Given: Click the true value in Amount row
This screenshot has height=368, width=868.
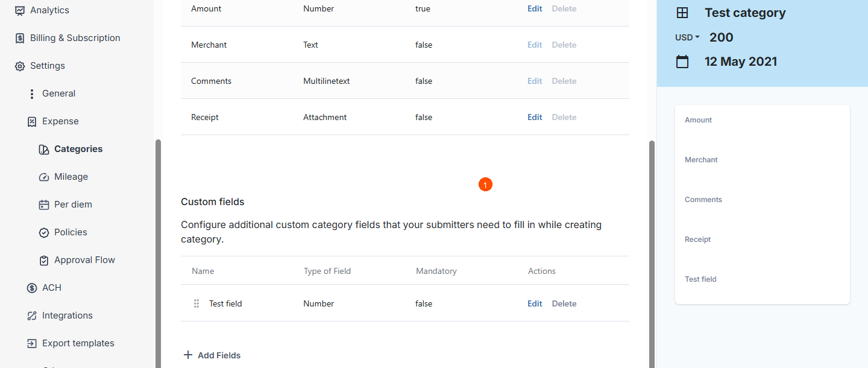Looking at the screenshot, I should coord(423,8).
